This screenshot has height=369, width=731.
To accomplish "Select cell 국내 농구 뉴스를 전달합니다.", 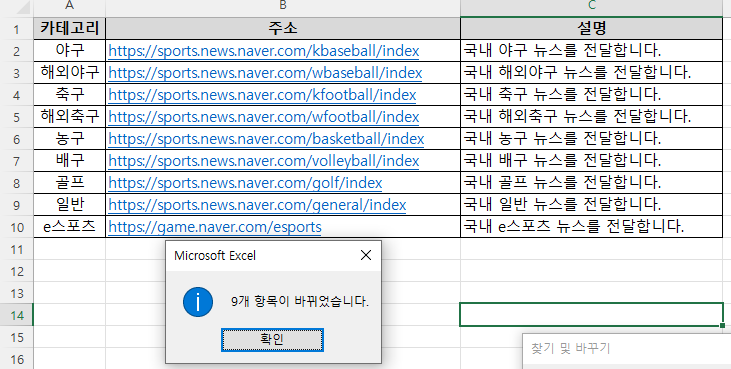I will click(x=592, y=139).
